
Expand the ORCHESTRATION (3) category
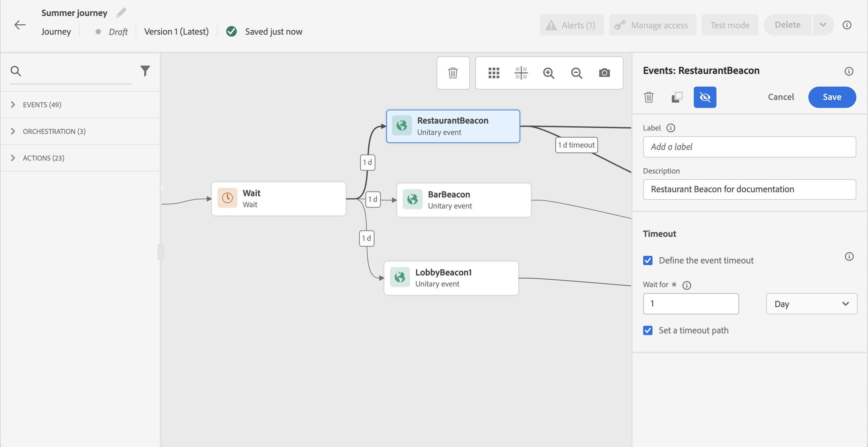(54, 131)
